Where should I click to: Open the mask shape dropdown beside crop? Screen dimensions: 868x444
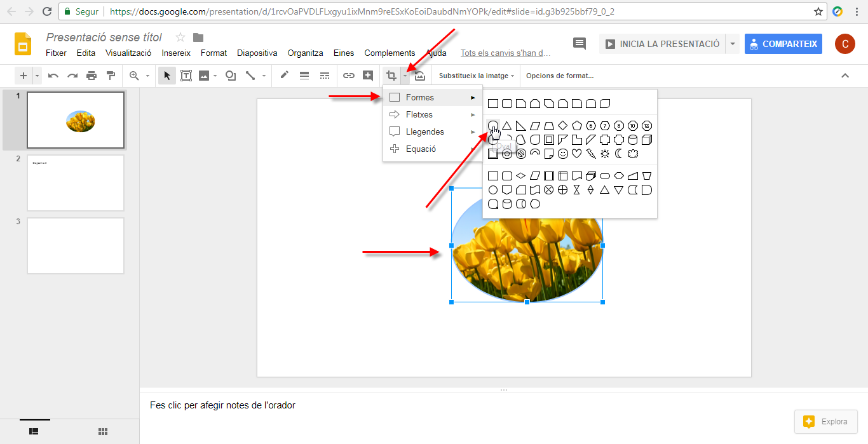coord(405,76)
